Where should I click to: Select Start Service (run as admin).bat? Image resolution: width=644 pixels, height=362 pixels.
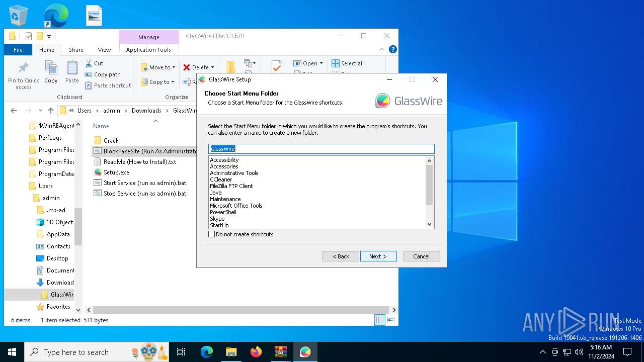click(x=144, y=183)
